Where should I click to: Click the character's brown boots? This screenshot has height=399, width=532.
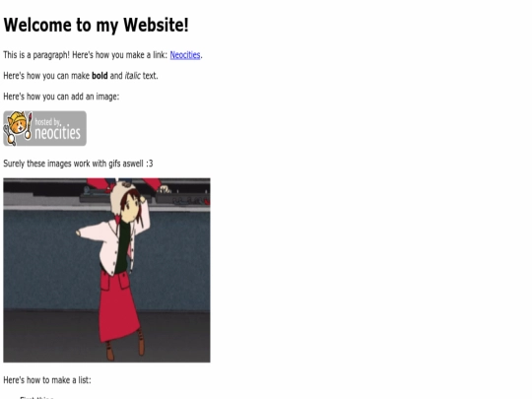point(125,346)
